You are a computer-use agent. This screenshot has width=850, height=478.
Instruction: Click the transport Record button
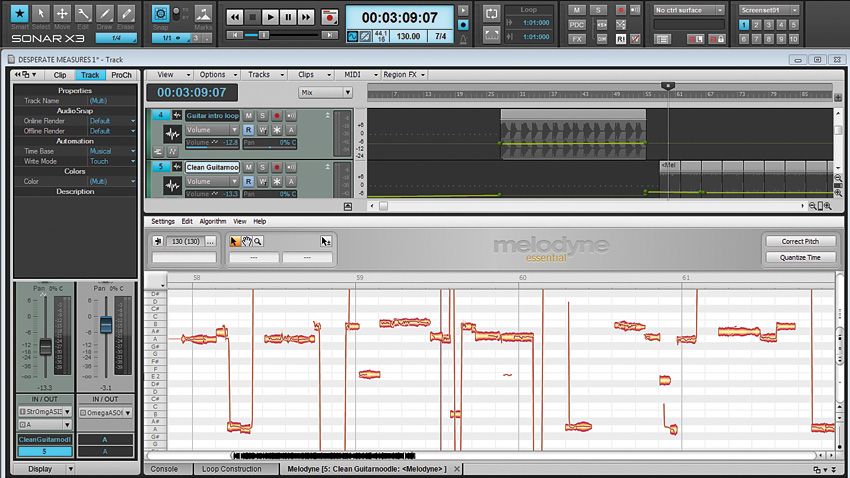[329, 17]
